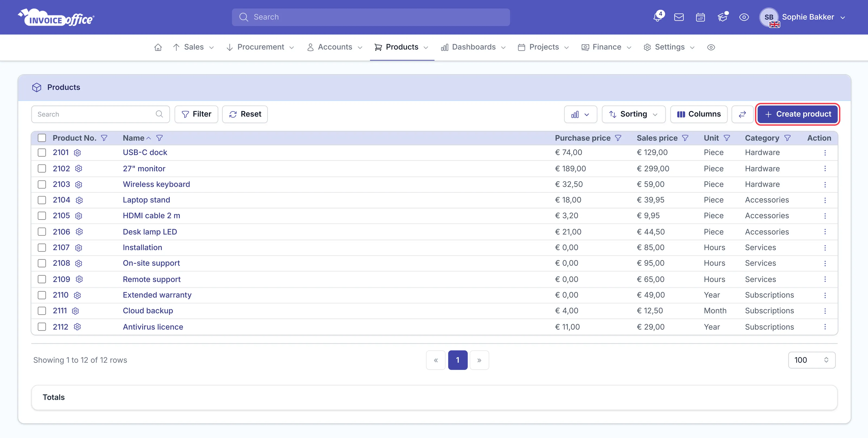
Task: Check the box for product 2110
Action: click(x=42, y=295)
